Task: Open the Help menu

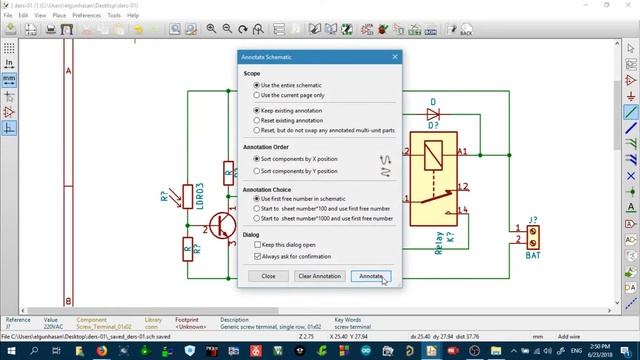Action: point(133,16)
